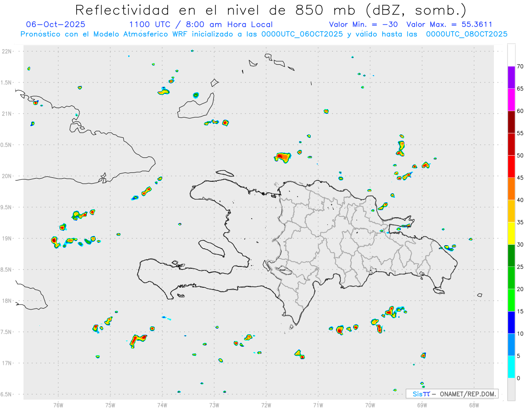
Task: Click the '17N' latitude axis label
Action: (x=7, y=363)
